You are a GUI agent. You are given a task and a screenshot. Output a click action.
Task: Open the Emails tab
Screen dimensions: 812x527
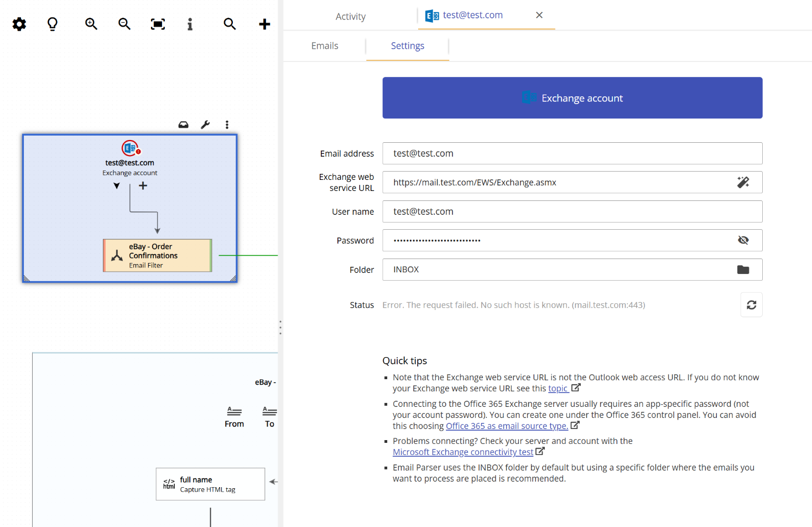(x=325, y=45)
